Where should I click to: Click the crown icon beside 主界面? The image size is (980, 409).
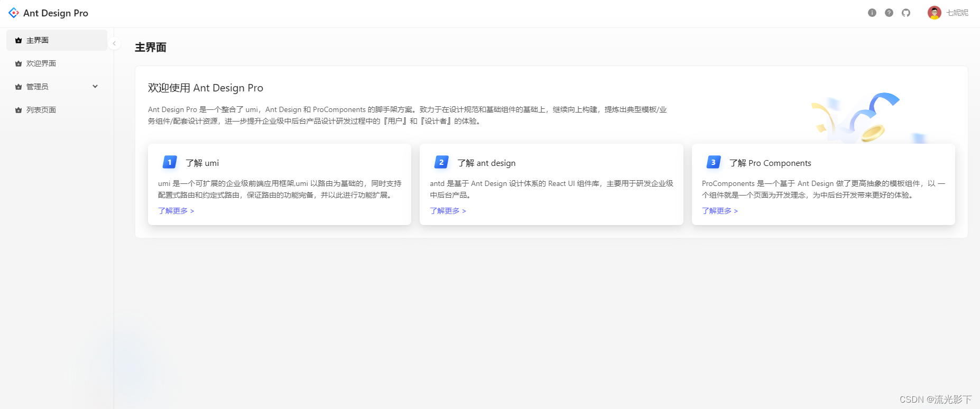click(x=19, y=40)
